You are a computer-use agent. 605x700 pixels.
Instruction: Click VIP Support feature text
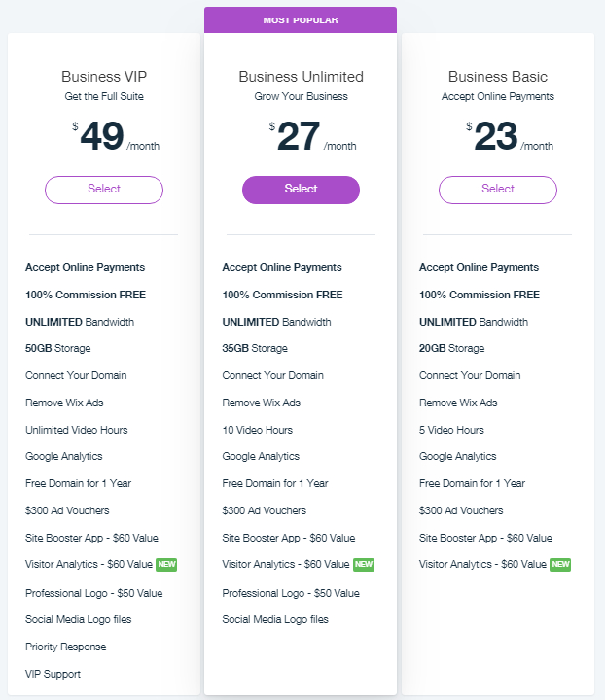53,674
